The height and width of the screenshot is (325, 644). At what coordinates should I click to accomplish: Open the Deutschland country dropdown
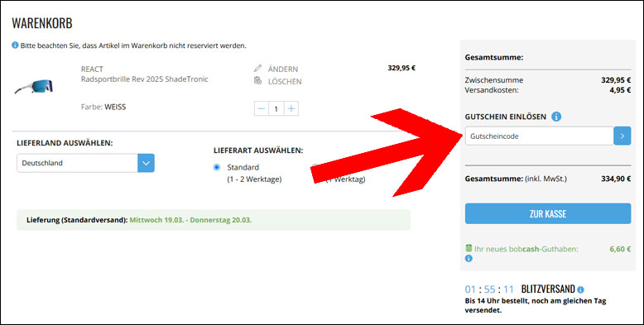[x=85, y=163]
